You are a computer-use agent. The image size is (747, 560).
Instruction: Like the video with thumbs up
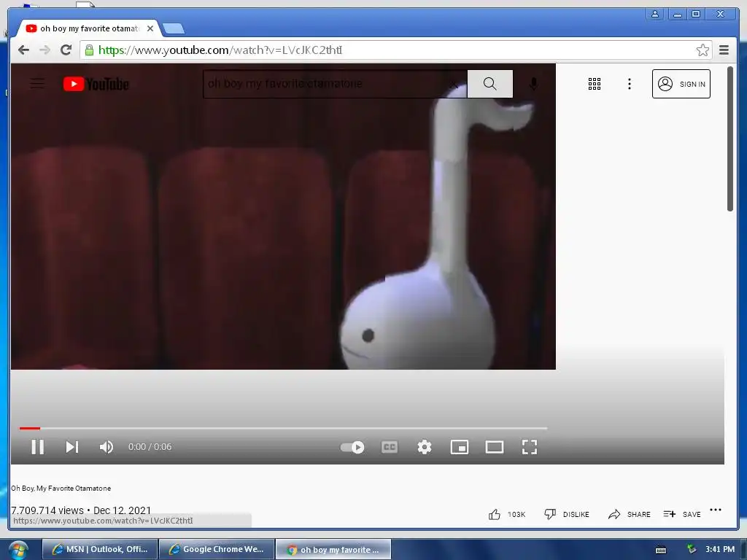(x=495, y=514)
